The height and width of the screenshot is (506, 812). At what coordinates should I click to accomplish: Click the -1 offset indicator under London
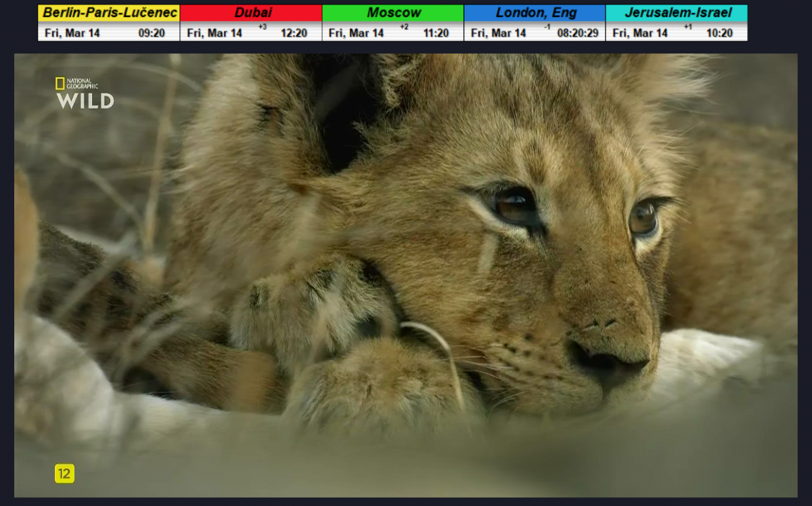point(547,27)
